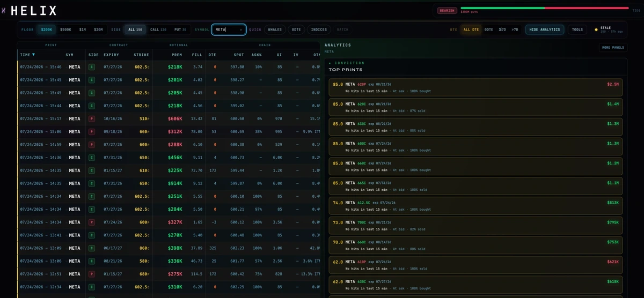Show ALL 150 sides
The width and height of the screenshot is (644, 298).
tap(135, 29)
